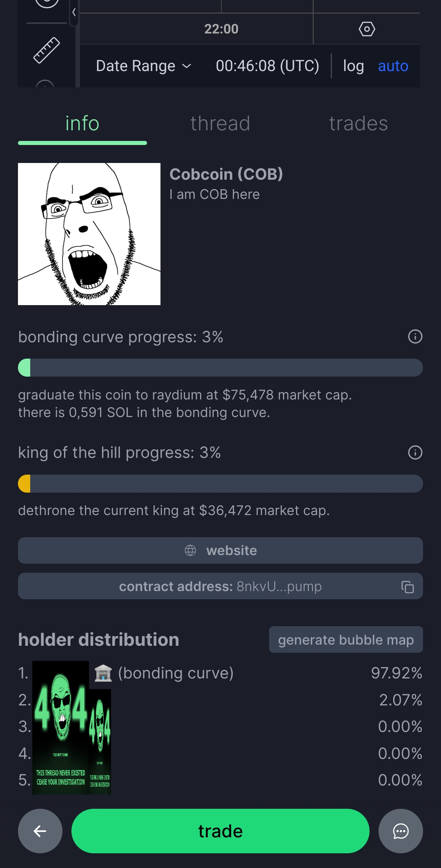441x868 pixels.
Task: Click the bank icon beside bonding curve
Action: (103, 673)
